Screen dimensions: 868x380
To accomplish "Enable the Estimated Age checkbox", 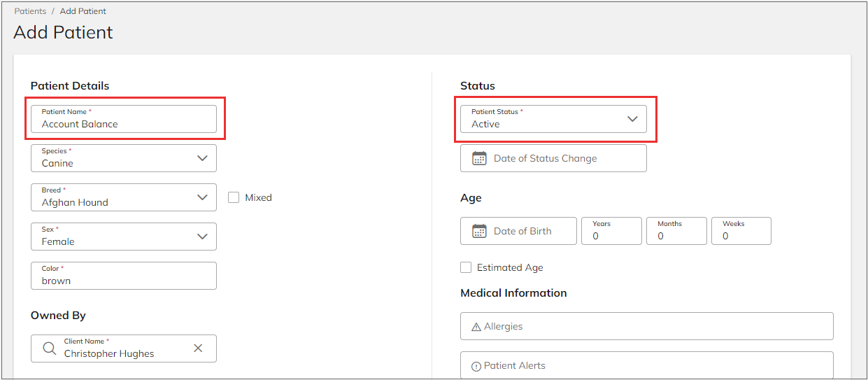I will (x=466, y=267).
